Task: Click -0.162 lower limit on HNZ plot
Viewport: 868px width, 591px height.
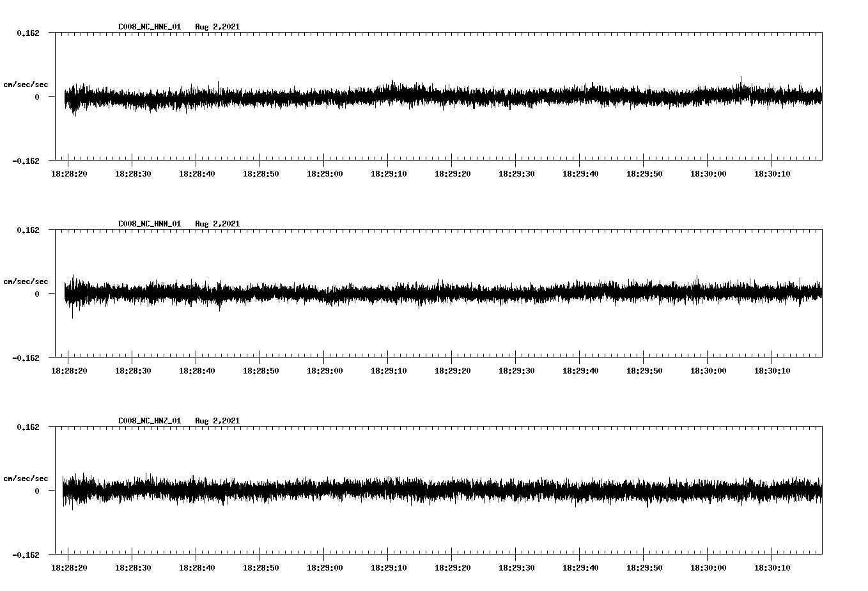Action: click(26, 555)
